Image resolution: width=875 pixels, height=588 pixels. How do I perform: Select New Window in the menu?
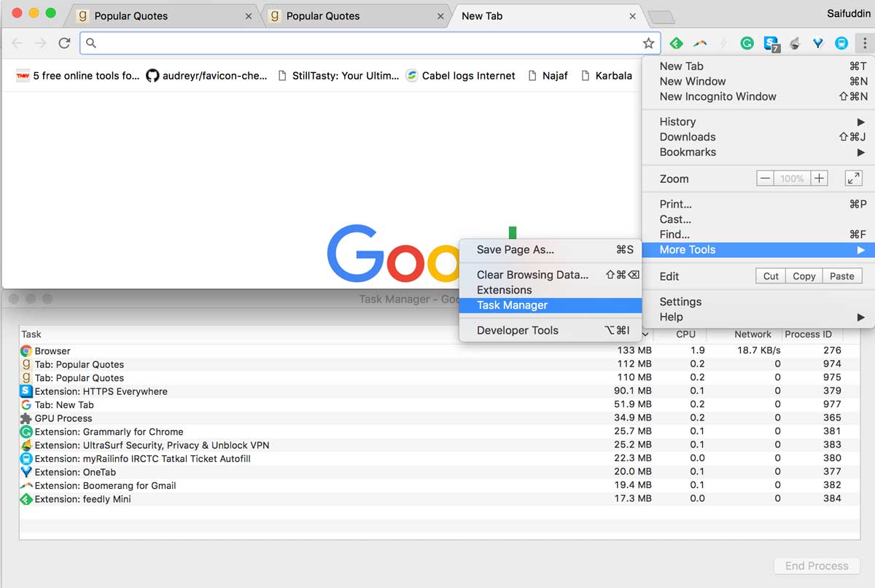(x=758, y=82)
